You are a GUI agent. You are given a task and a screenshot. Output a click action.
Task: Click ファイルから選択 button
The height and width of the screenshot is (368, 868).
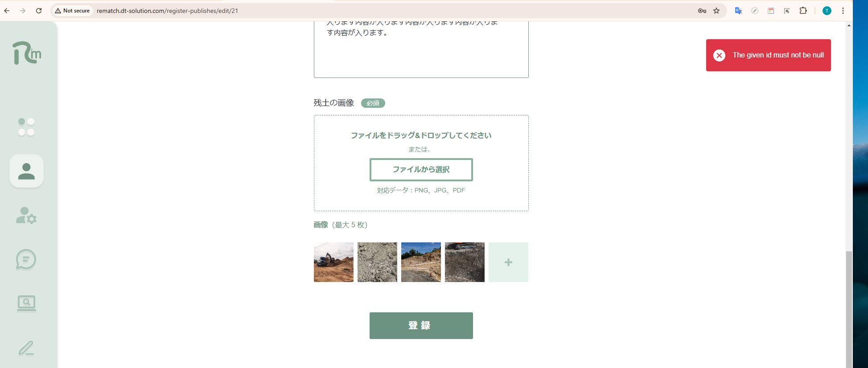tap(421, 170)
